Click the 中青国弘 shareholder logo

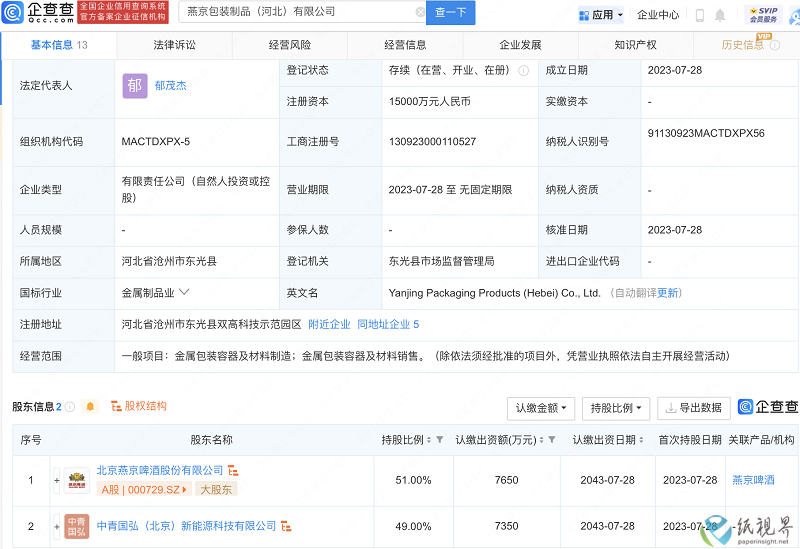77,527
